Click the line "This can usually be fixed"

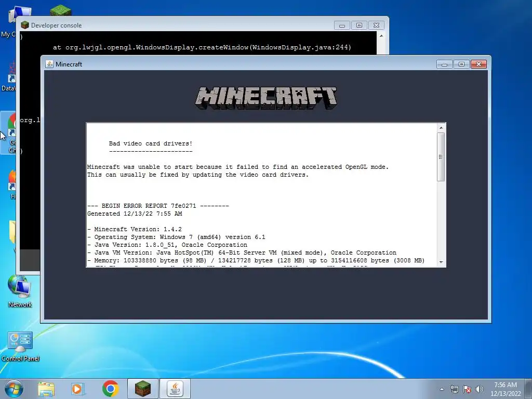198,175
